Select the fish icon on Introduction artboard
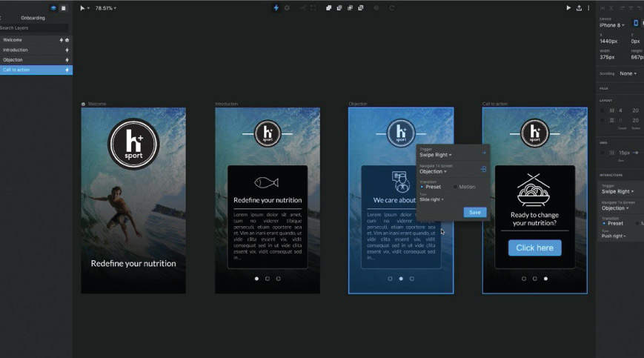The height and width of the screenshot is (358, 644). pyautogui.click(x=267, y=182)
